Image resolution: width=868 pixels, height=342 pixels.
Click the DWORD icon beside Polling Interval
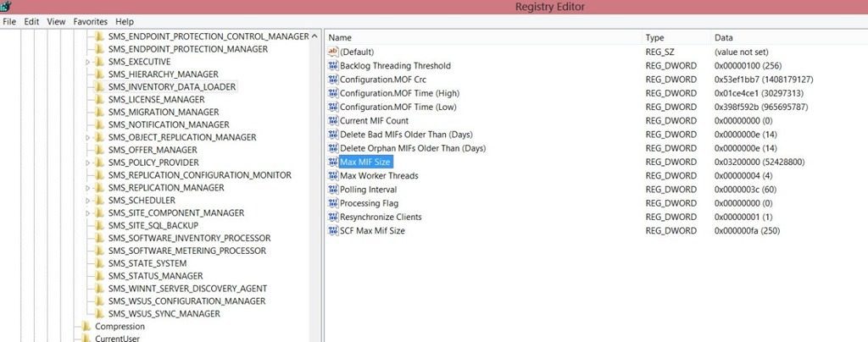tap(332, 190)
